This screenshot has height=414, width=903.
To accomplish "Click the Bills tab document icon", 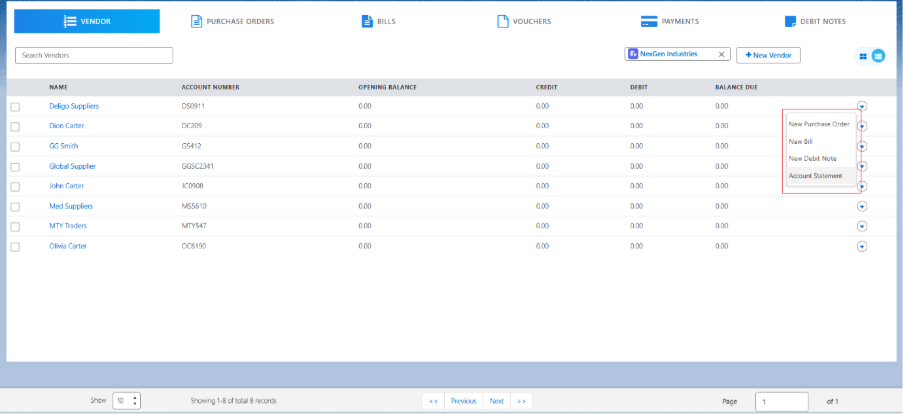I will (367, 21).
